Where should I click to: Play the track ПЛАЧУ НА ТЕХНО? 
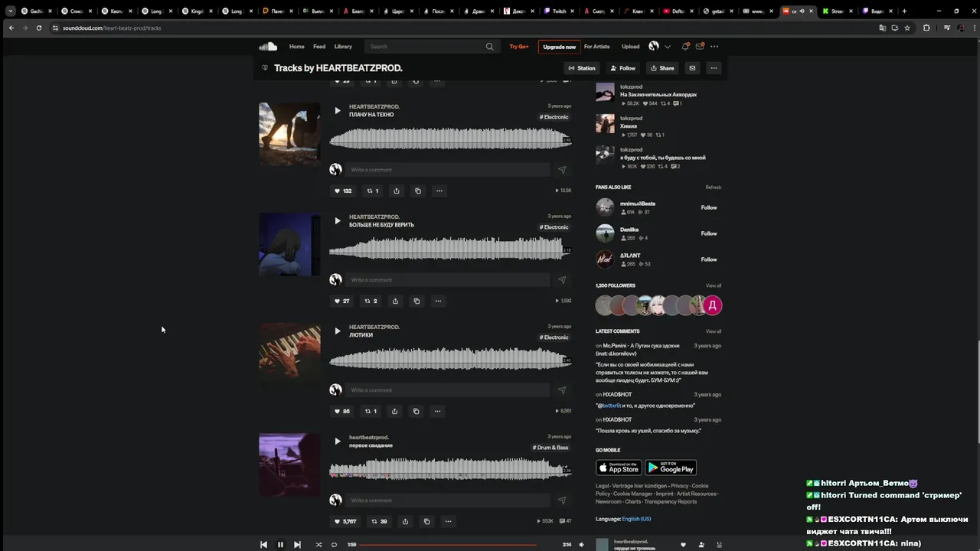(x=337, y=111)
